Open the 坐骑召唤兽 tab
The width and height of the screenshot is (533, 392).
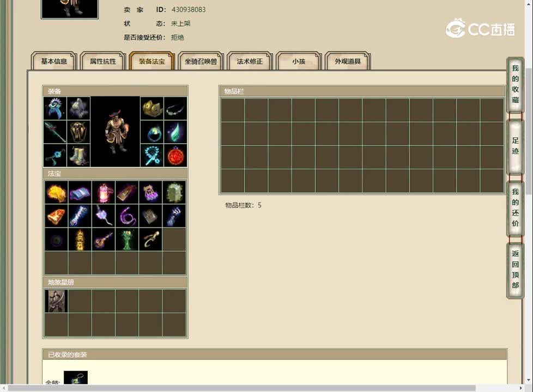tap(201, 61)
